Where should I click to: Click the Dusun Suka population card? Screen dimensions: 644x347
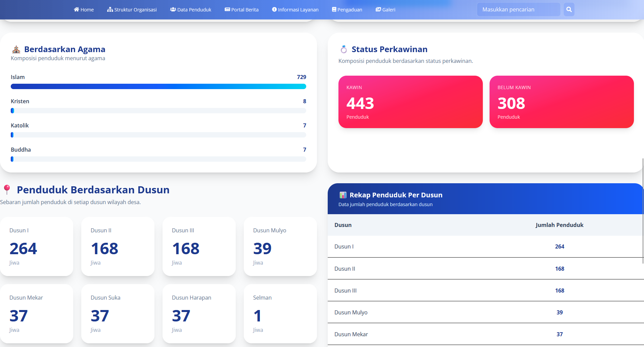pos(118,314)
